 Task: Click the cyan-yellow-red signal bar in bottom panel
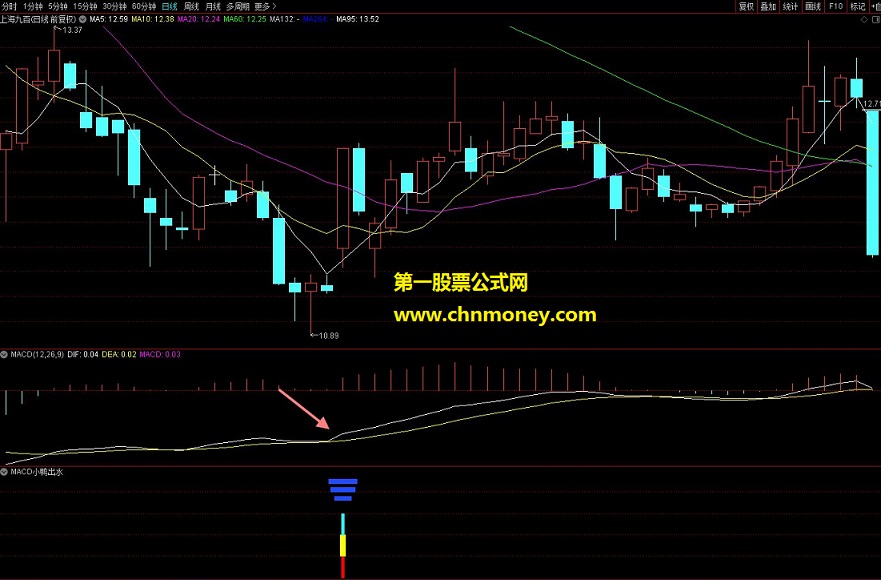343,545
